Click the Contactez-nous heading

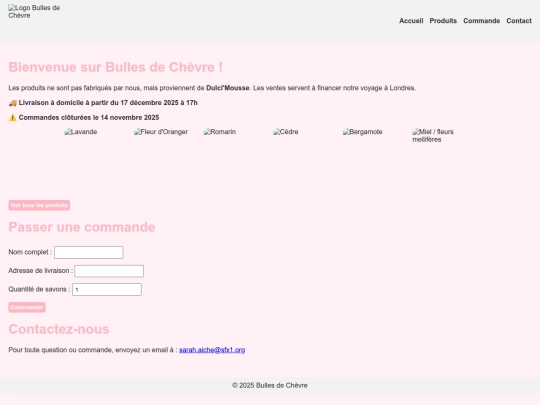[59, 329]
